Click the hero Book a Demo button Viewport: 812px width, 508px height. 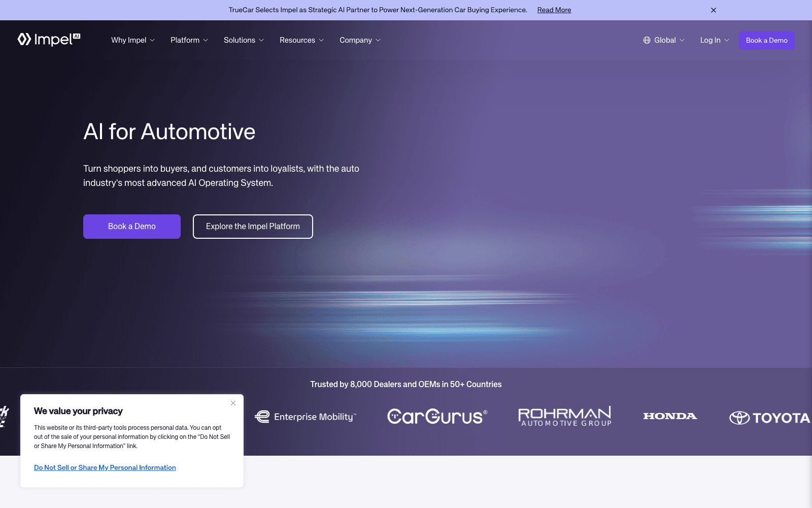pyautogui.click(x=132, y=227)
